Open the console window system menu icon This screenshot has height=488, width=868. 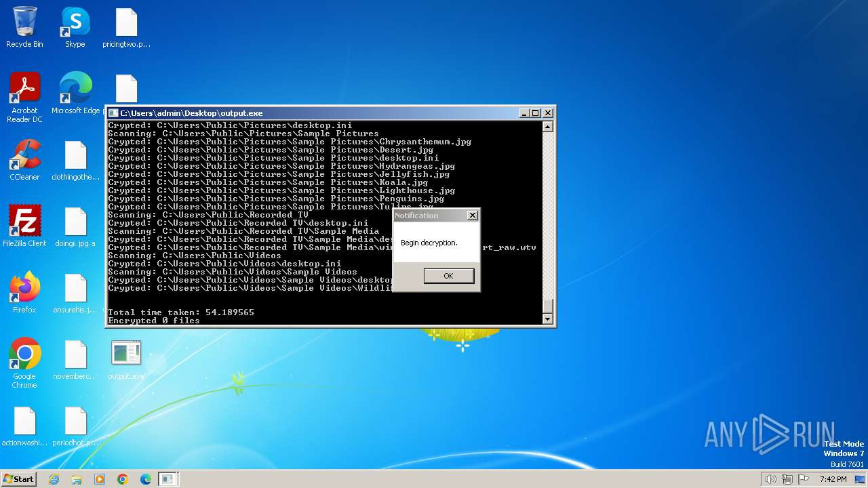point(113,113)
